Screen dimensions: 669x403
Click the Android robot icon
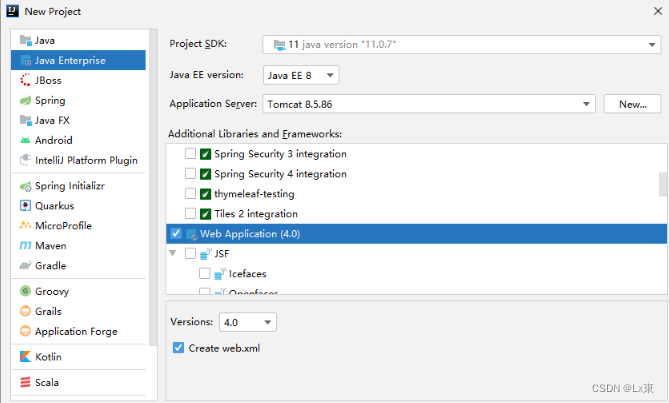tap(26, 140)
